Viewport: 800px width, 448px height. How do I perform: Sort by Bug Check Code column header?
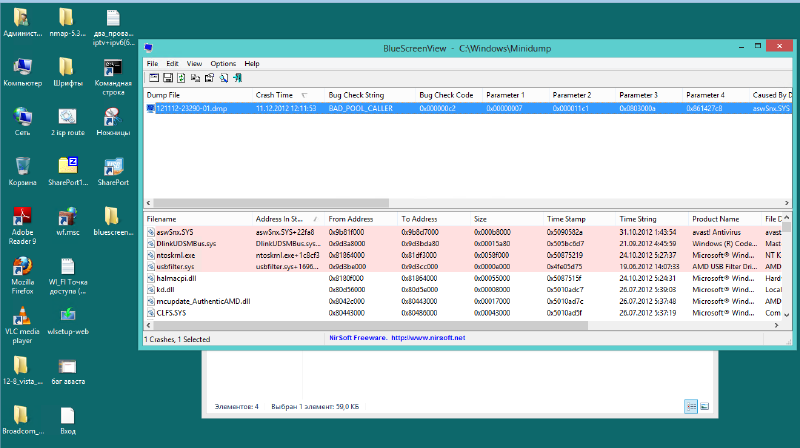[x=449, y=95]
